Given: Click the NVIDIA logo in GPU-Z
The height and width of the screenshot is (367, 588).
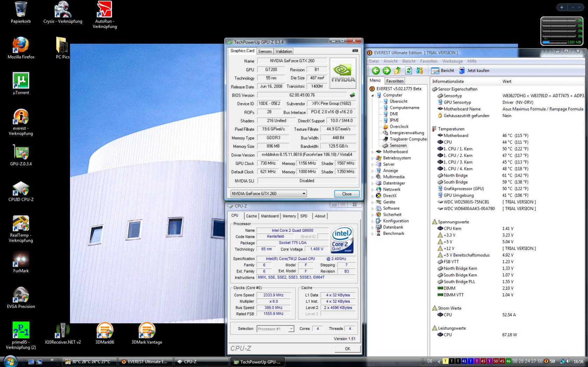Looking at the screenshot, I should 343,72.
